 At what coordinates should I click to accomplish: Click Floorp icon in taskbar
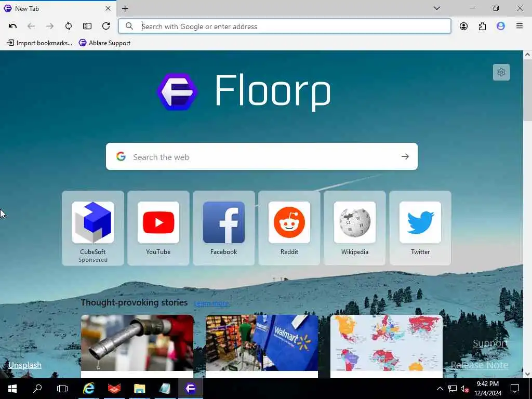[x=190, y=389]
